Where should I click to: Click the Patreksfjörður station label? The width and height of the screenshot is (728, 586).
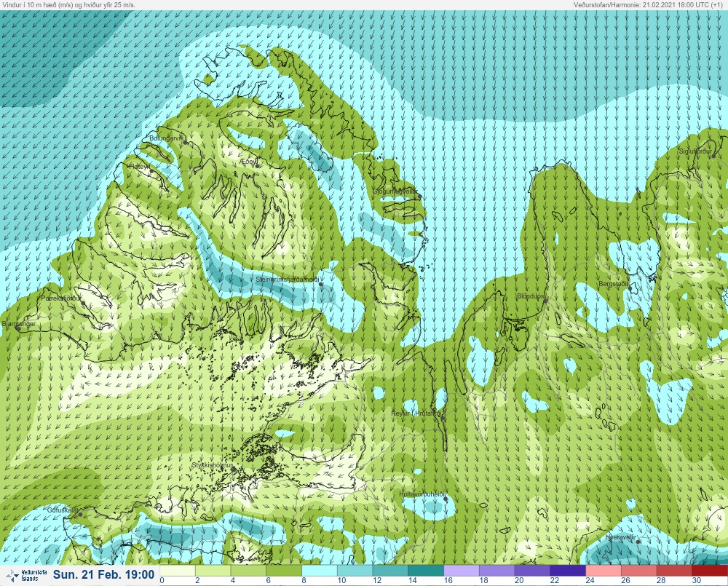tap(61, 298)
